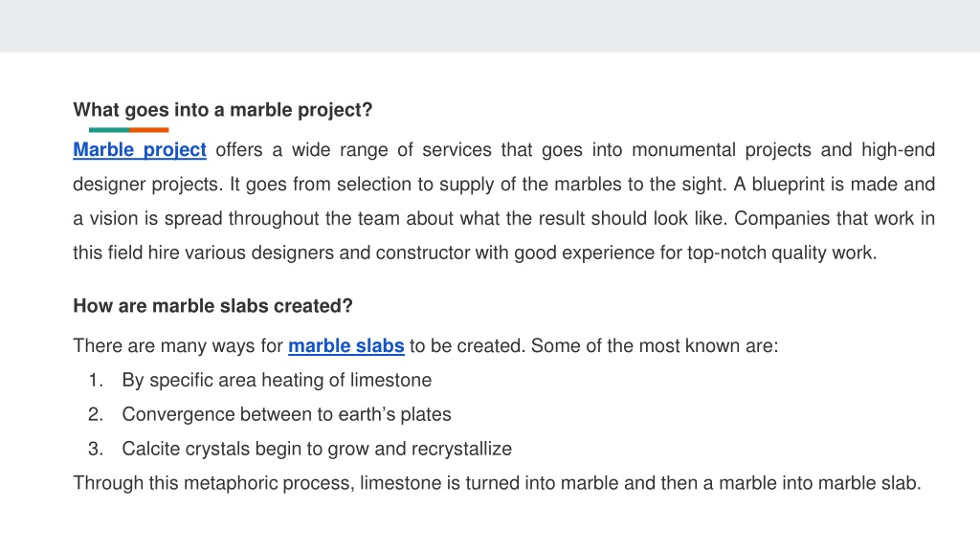The height and width of the screenshot is (551, 980).
Task: Click the list number "2." marker
Action: (96, 415)
